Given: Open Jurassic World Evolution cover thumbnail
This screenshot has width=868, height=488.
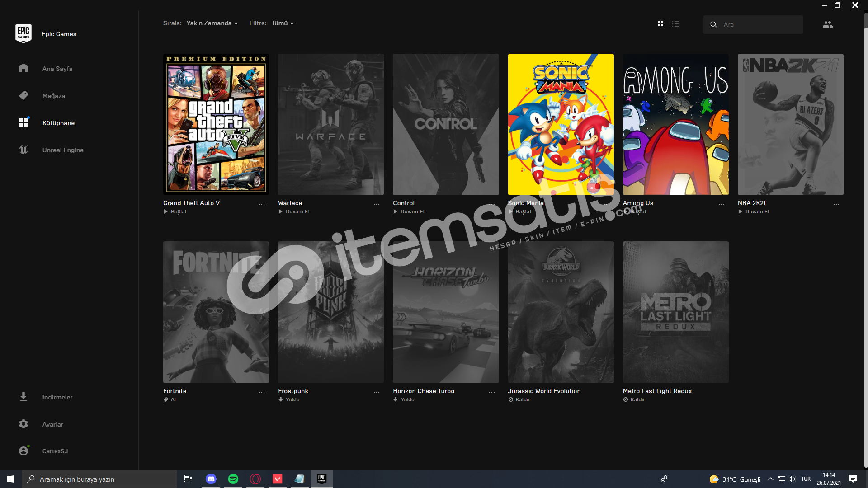Looking at the screenshot, I should coord(561,312).
